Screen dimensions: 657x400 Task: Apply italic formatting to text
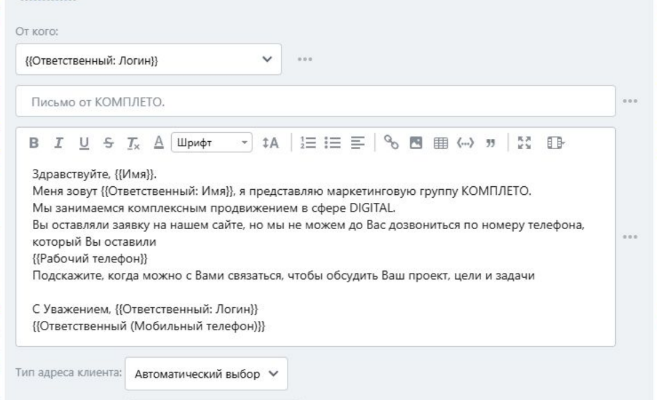pos(59,143)
